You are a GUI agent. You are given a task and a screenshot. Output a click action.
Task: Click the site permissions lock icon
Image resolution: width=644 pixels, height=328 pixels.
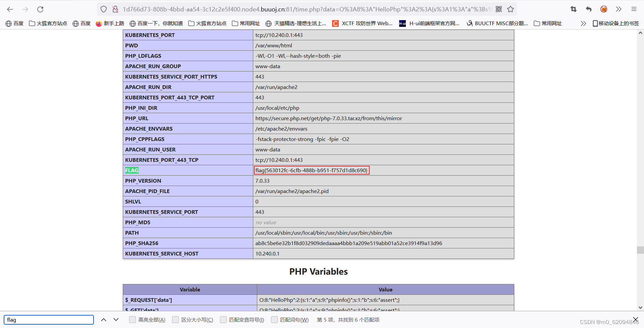pos(116,9)
